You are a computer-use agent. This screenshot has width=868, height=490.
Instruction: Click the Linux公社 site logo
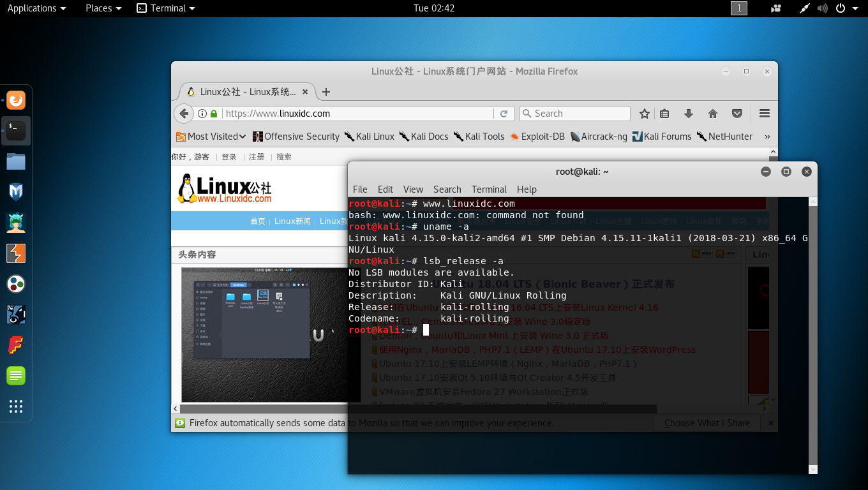(x=224, y=189)
